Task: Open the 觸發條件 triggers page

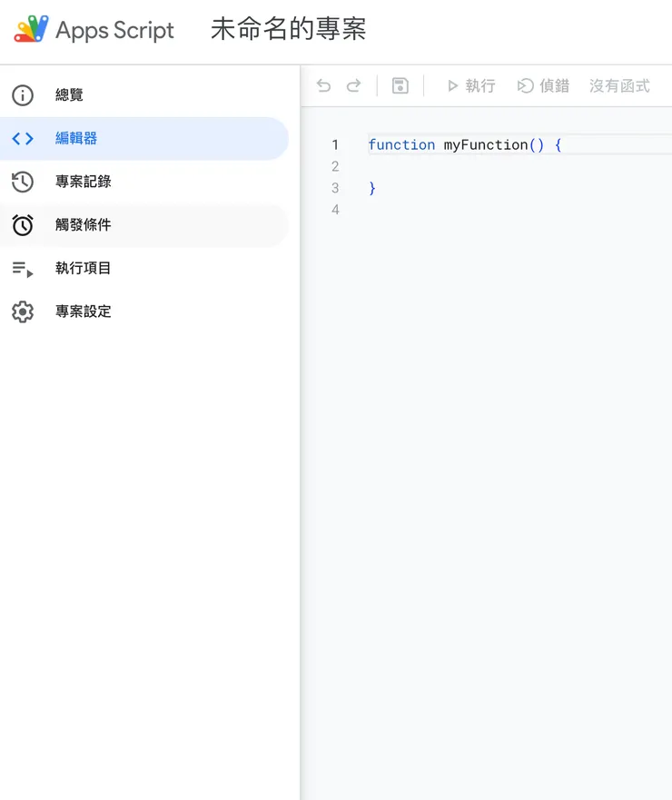Action: [144, 225]
